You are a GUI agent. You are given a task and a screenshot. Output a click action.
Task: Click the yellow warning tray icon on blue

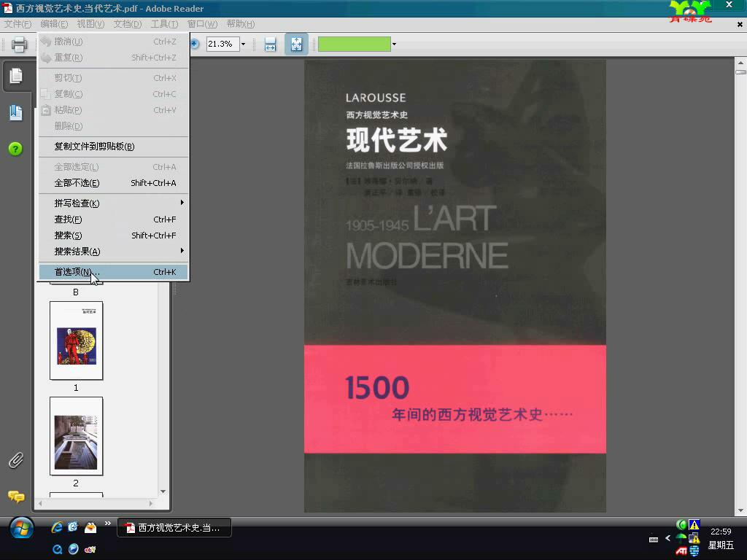click(x=694, y=525)
